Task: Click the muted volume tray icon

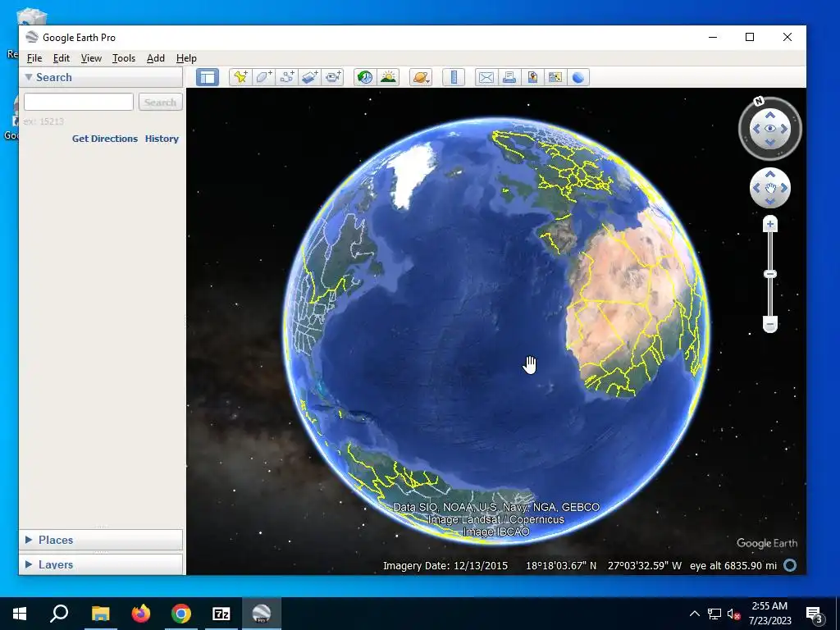Action: (733, 614)
